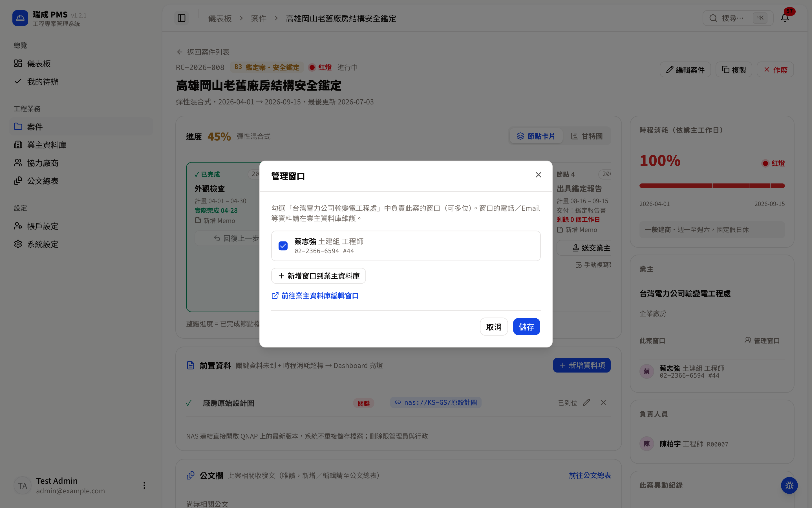812x508 pixels.
Task: Open 我的待辦 in sidebar
Action: point(81,82)
